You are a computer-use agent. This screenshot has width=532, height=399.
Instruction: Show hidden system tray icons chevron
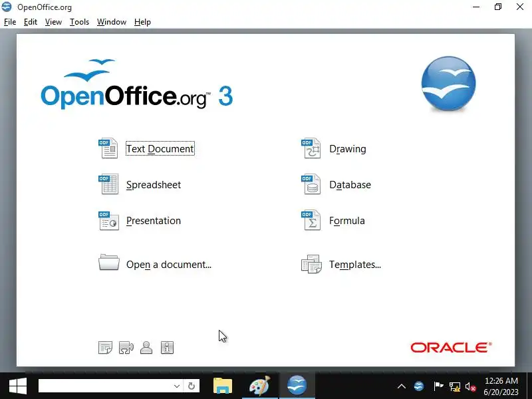pos(402,386)
